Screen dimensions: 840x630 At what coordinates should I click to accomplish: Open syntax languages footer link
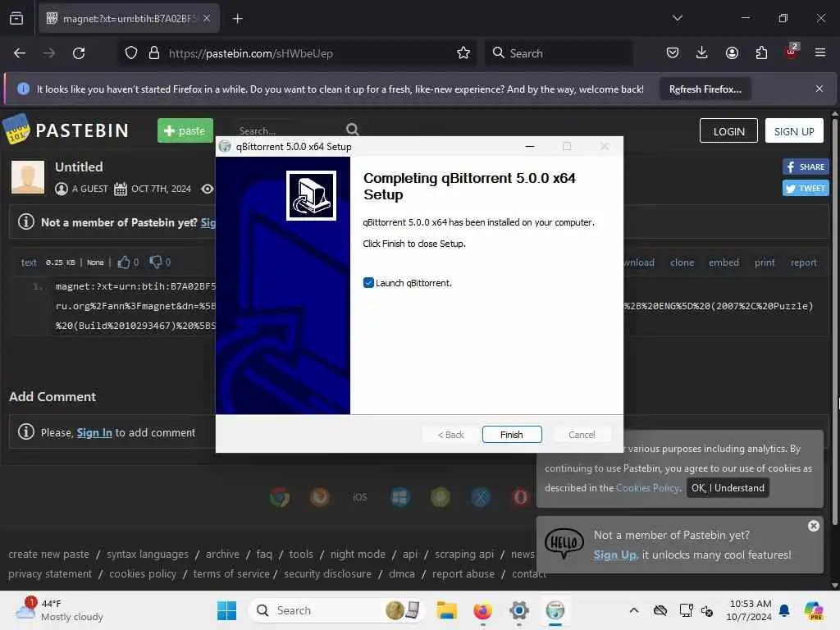pyautogui.click(x=148, y=555)
